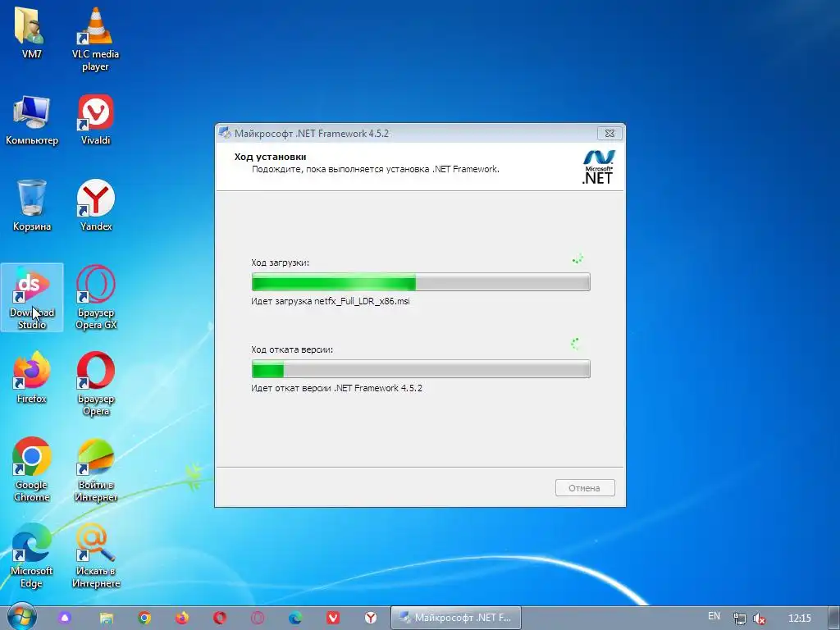Launch Браузер Opera desktop shortcut
The width and height of the screenshot is (840, 630).
coord(95,384)
